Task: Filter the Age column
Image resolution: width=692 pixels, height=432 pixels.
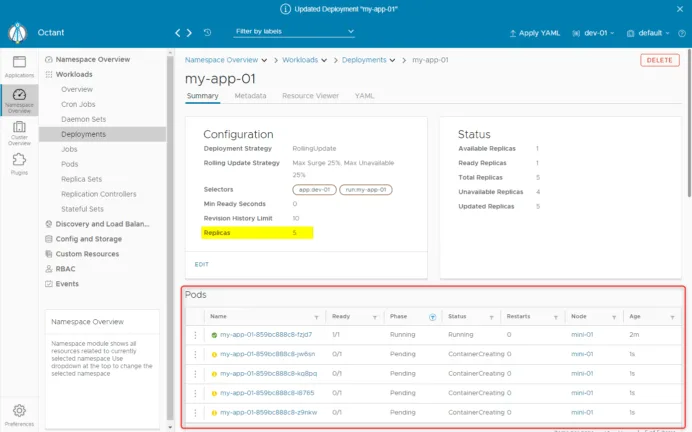Action: tap(672, 317)
